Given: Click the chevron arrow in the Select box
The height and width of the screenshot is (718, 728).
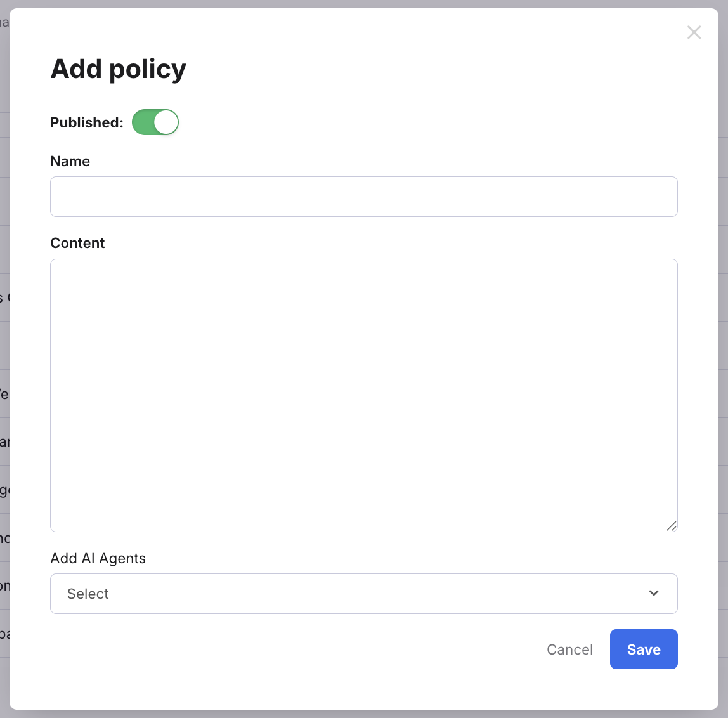Looking at the screenshot, I should (x=654, y=594).
